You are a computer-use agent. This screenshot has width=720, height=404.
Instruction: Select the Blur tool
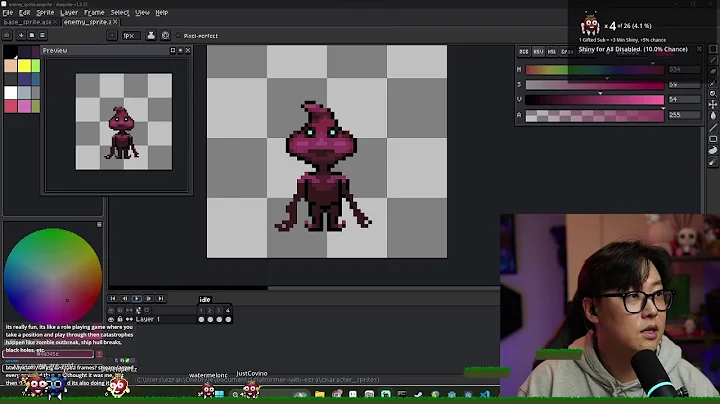coord(713,162)
